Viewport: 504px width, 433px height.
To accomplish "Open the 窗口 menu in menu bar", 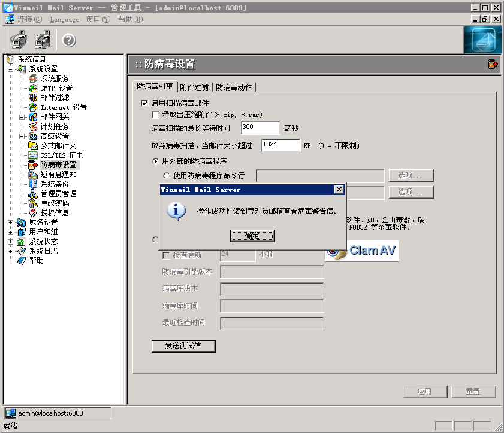I will click(x=98, y=19).
